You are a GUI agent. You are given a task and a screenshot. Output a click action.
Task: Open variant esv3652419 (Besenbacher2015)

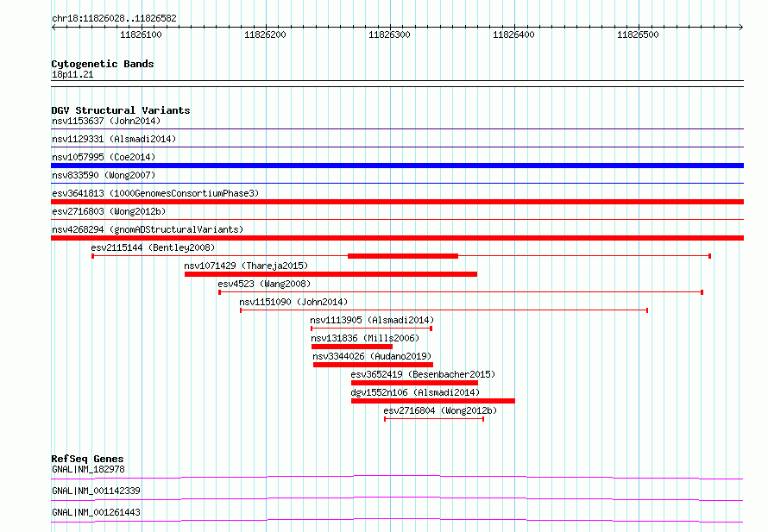[423, 374]
